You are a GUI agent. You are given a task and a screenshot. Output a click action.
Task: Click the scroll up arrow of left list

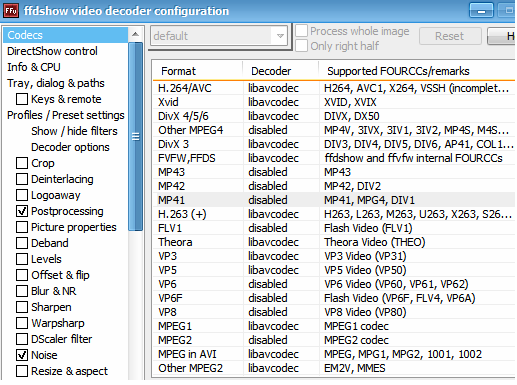(x=135, y=34)
